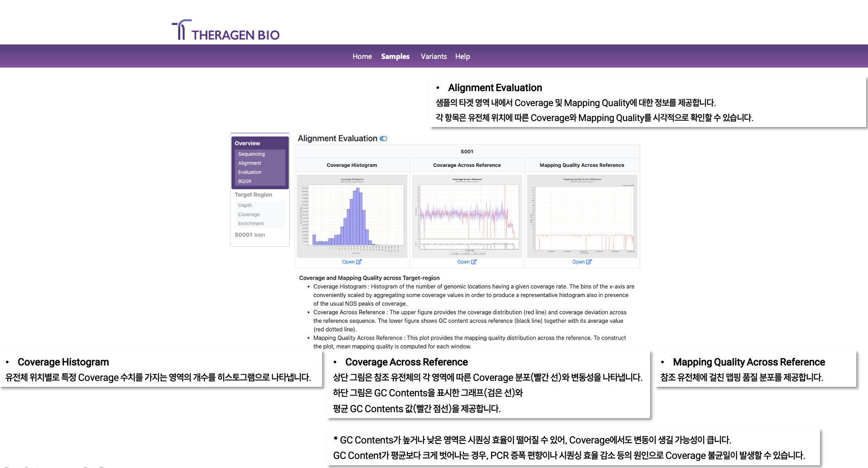Select Depth under Target Region
The width and height of the screenshot is (868, 468).
[x=245, y=205]
